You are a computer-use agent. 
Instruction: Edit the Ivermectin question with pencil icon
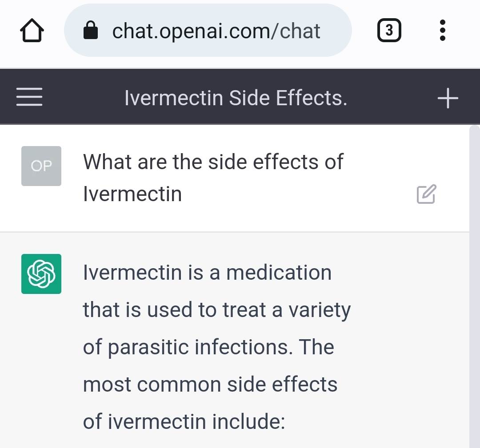[x=426, y=194]
